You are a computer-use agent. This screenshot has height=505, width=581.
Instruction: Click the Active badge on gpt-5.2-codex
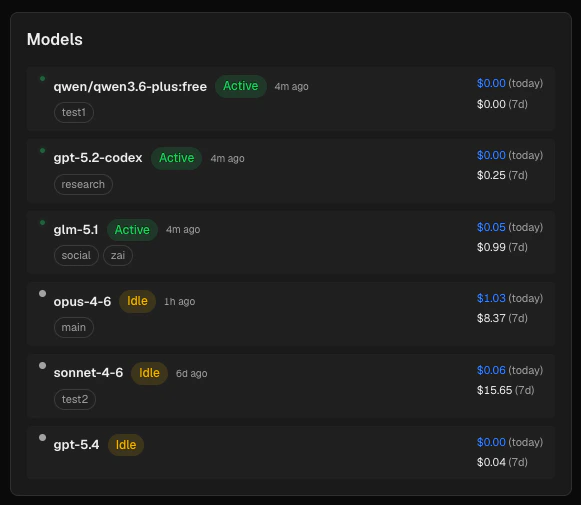click(x=176, y=158)
